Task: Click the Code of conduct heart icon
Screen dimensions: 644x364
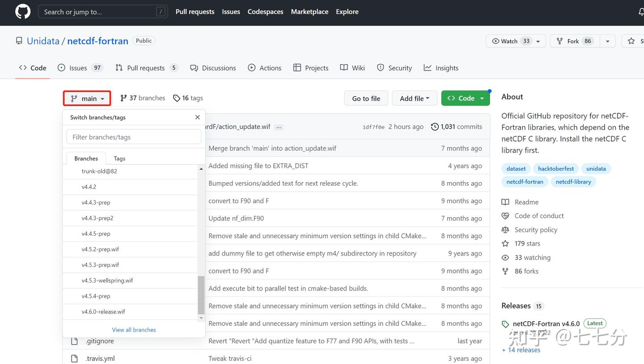Action: coord(505,216)
